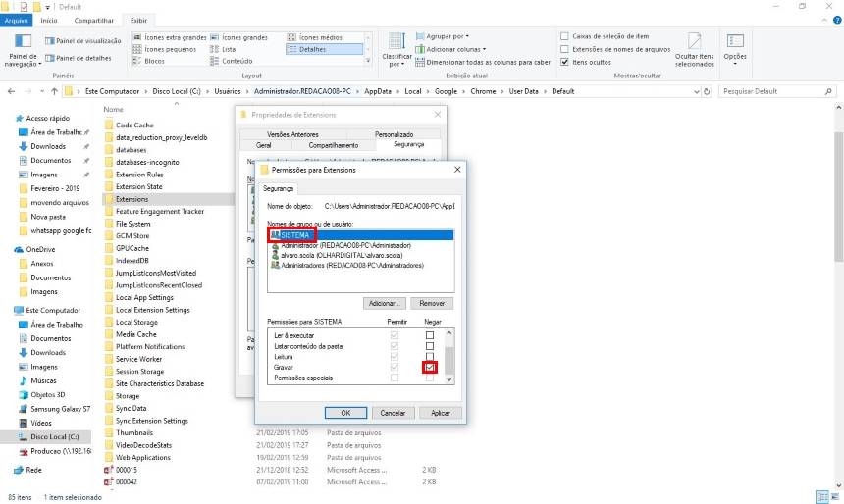Check Negar for Leitura
The width and height of the screenshot is (844, 504).
(430, 357)
